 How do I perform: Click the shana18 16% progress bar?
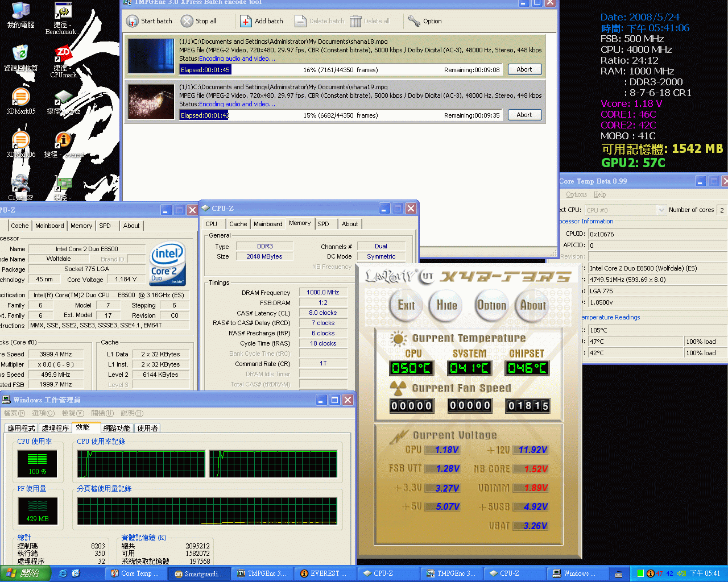click(341, 70)
